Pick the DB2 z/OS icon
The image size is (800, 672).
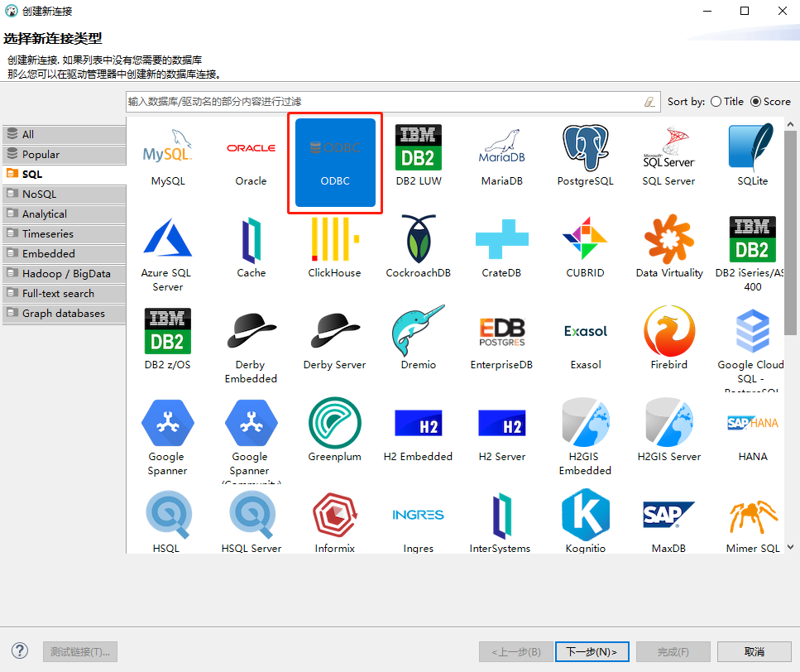167,331
